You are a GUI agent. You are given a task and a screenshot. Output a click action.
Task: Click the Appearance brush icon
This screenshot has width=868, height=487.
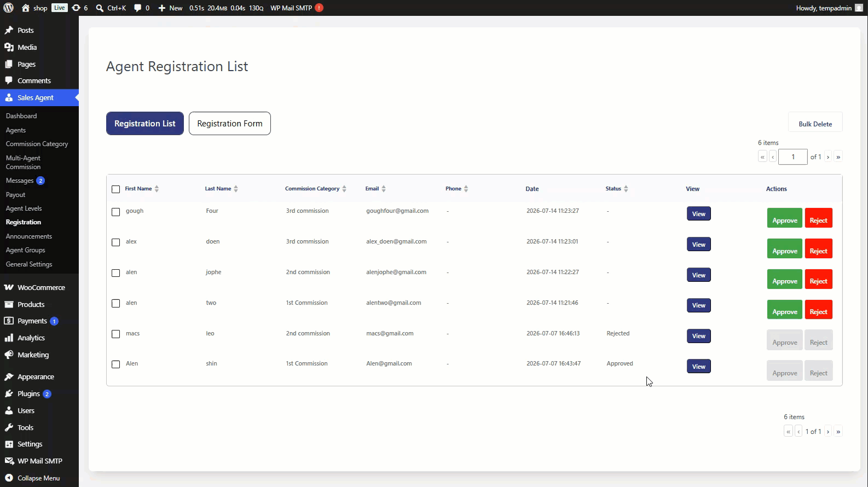[x=9, y=376]
